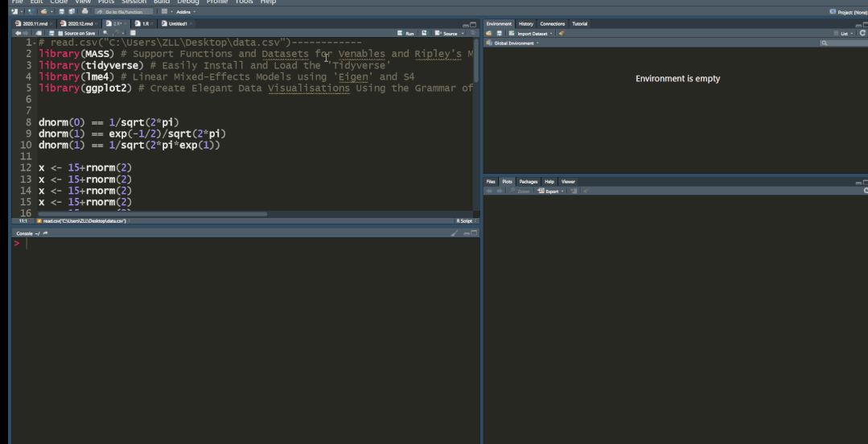Click the Source button

pyautogui.click(x=446, y=33)
